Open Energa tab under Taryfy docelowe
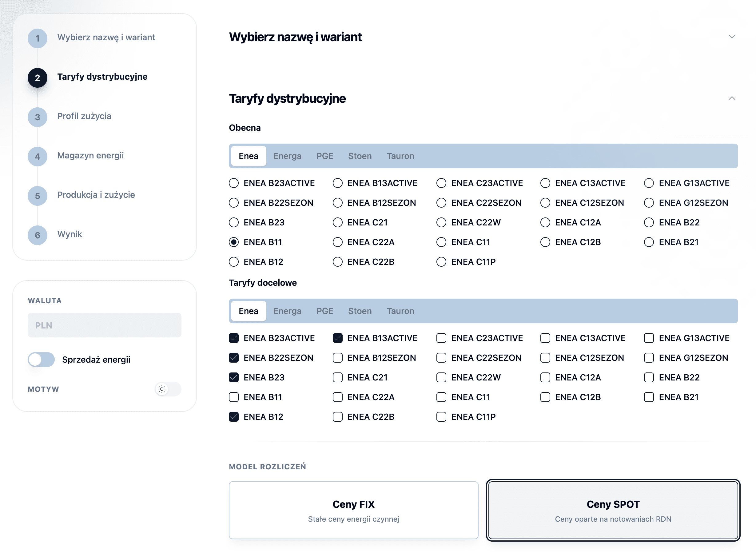756x557 pixels. (x=287, y=311)
